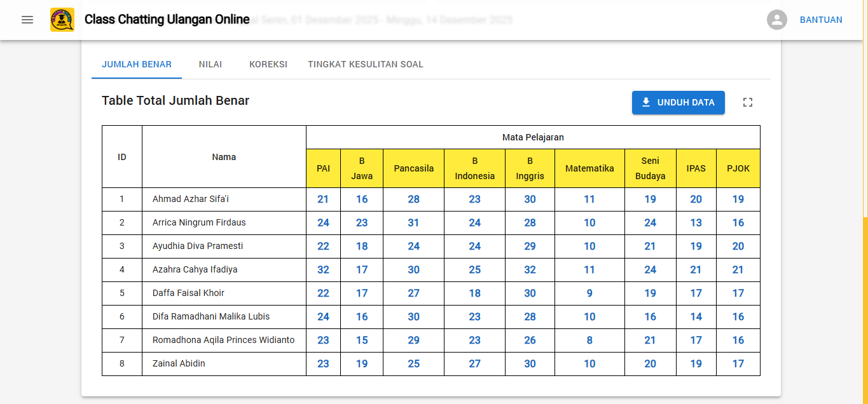This screenshot has width=868, height=404.
Task: Select the Jumlah Benar tab
Action: pyautogui.click(x=137, y=64)
